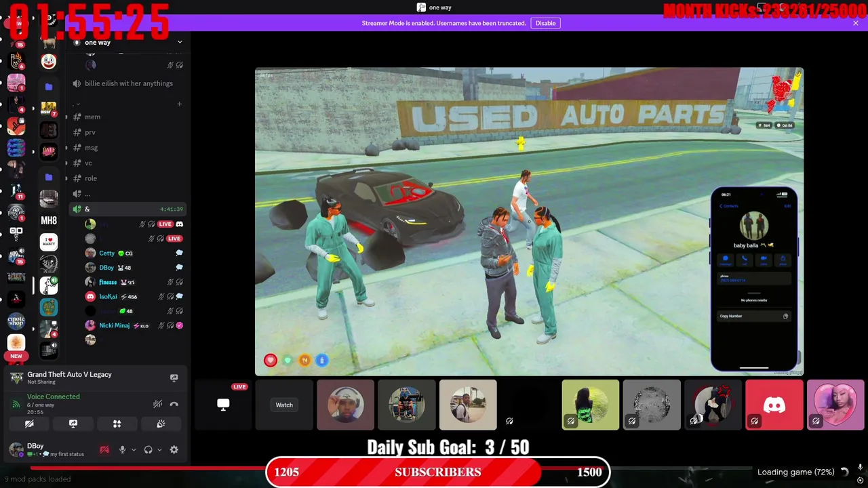Select the red Discord logo participant tile

(774, 405)
